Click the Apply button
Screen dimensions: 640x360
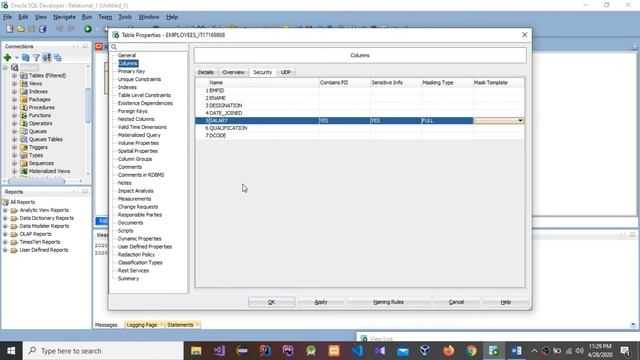(x=321, y=302)
